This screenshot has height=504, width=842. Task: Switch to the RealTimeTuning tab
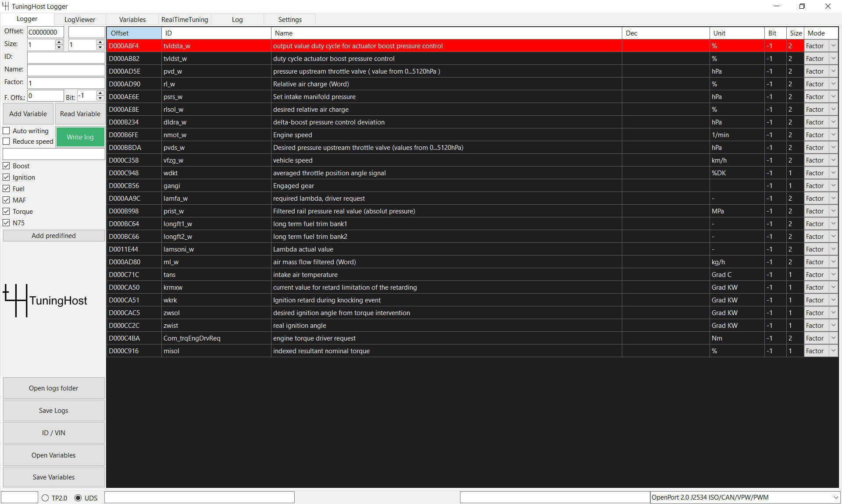[185, 20]
